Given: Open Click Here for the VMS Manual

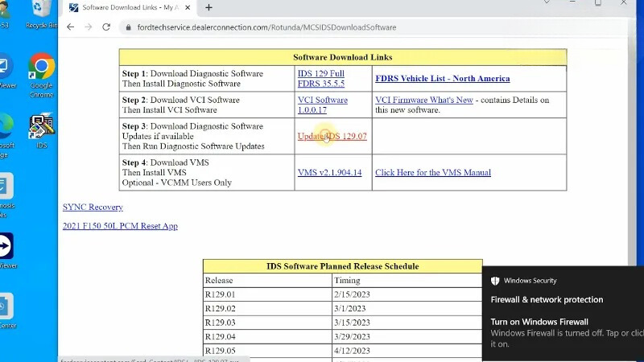Looking at the screenshot, I should [433, 172].
